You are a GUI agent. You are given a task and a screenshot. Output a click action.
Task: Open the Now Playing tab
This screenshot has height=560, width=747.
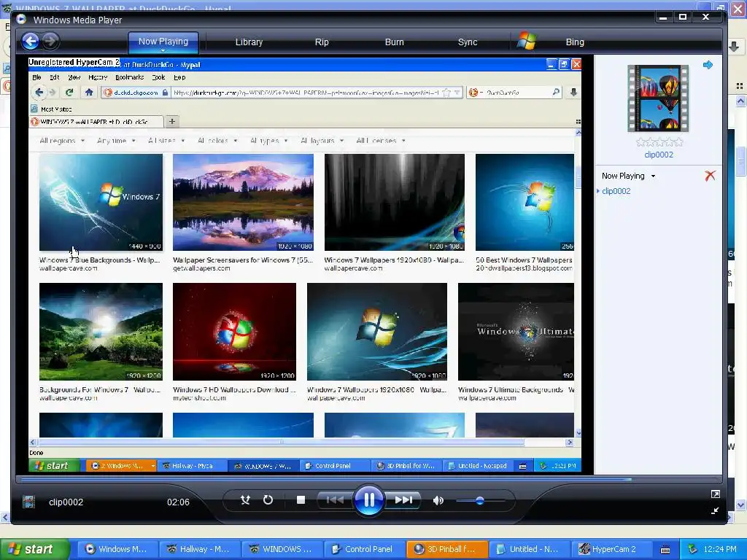pos(163,42)
